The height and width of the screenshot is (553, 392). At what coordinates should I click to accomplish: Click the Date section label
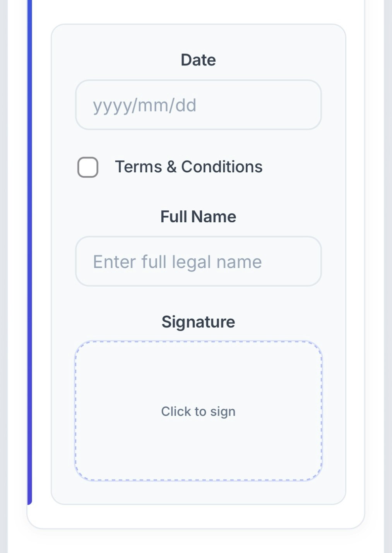[x=198, y=59]
